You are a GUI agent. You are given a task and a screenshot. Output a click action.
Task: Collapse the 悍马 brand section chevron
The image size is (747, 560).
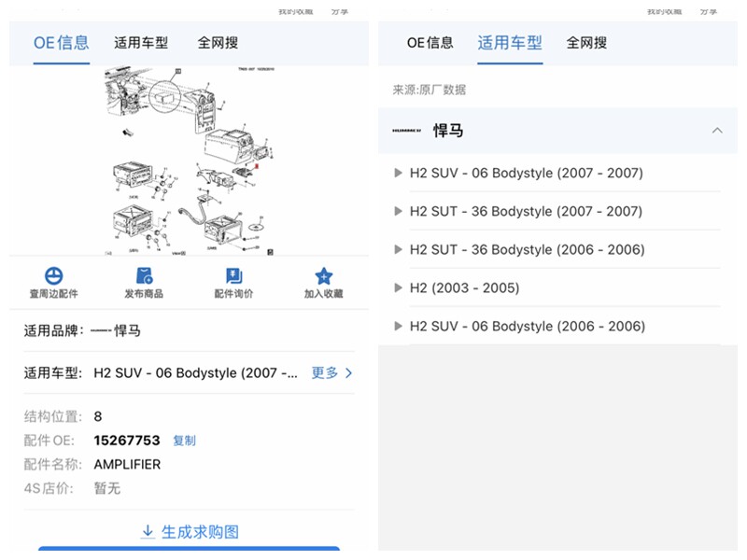(717, 131)
